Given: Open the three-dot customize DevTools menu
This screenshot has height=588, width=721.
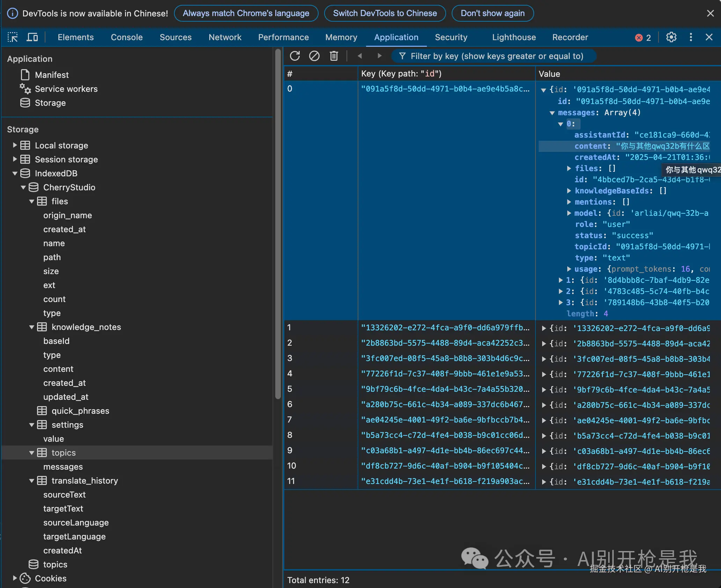Looking at the screenshot, I should [691, 37].
